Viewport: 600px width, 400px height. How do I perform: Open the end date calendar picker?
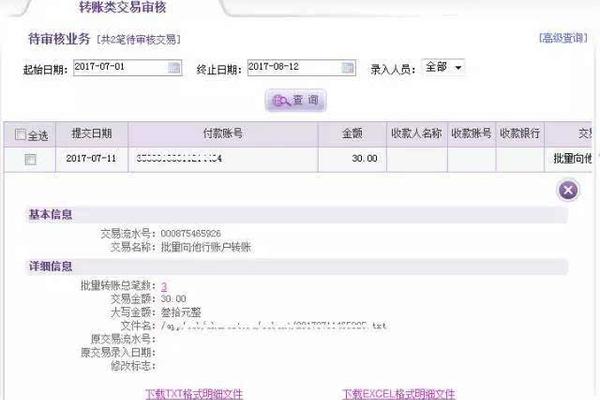(x=347, y=68)
